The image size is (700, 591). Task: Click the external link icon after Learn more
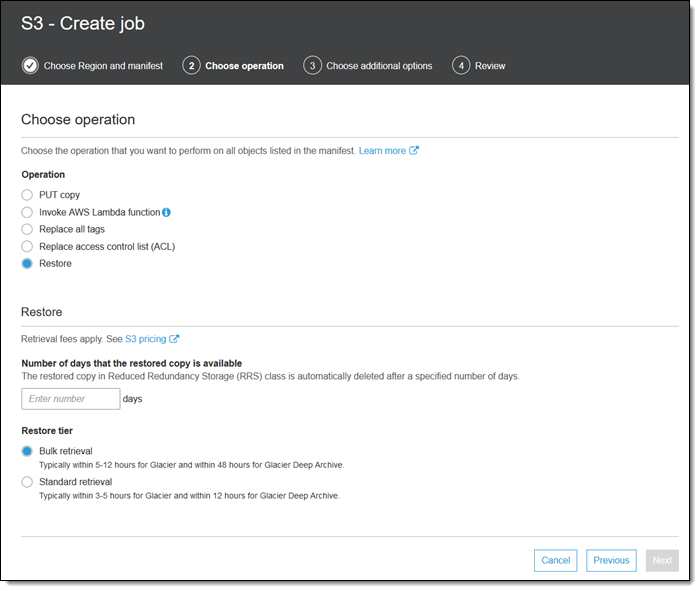point(414,150)
